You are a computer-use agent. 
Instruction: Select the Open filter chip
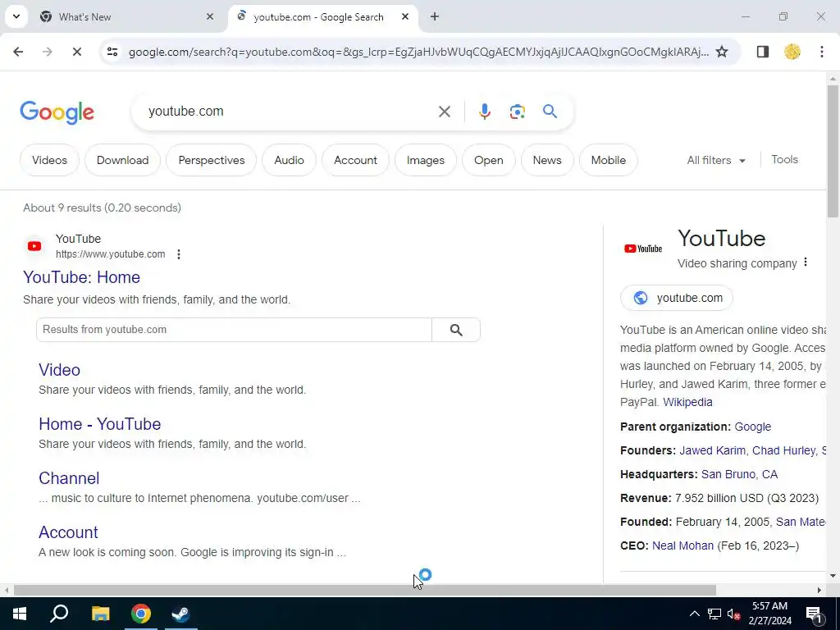[489, 160]
